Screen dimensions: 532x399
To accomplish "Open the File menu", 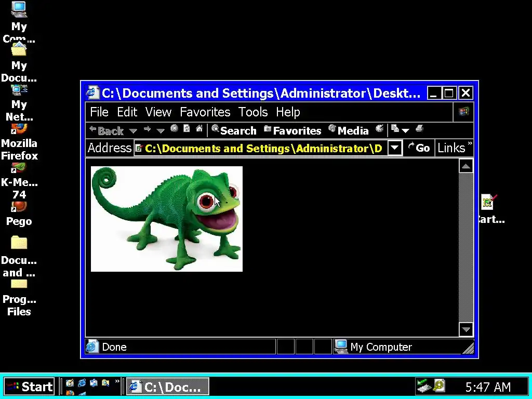I will pos(99,112).
